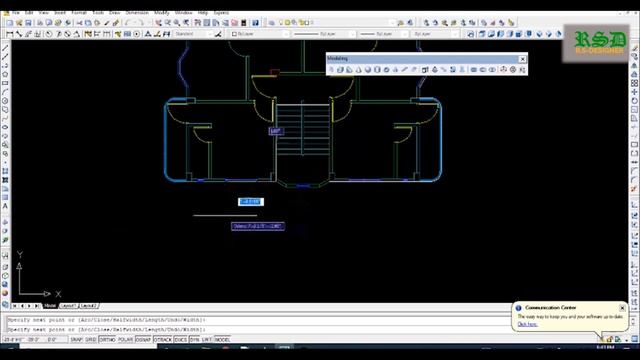Open the Format menu

(79, 13)
